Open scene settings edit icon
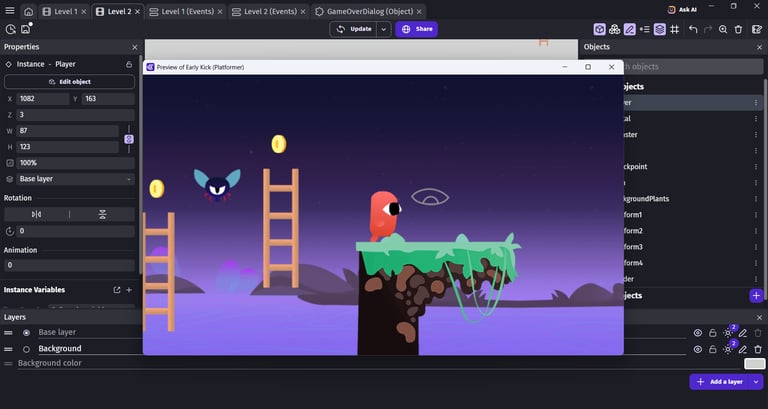768x409 pixels. tap(756, 29)
